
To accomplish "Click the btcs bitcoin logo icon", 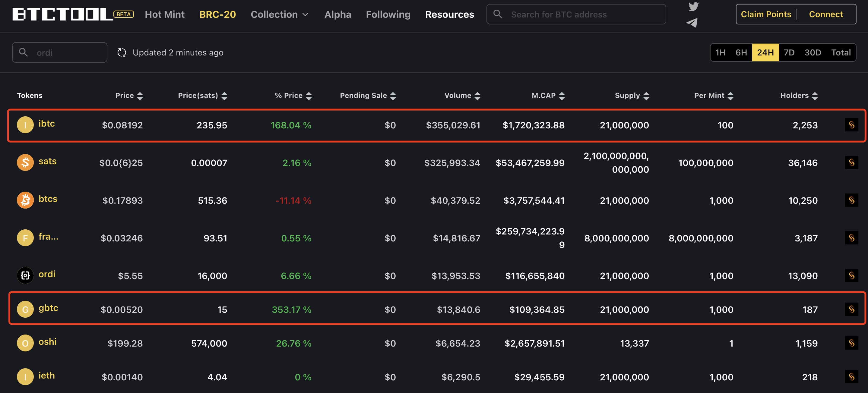I will point(25,200).
